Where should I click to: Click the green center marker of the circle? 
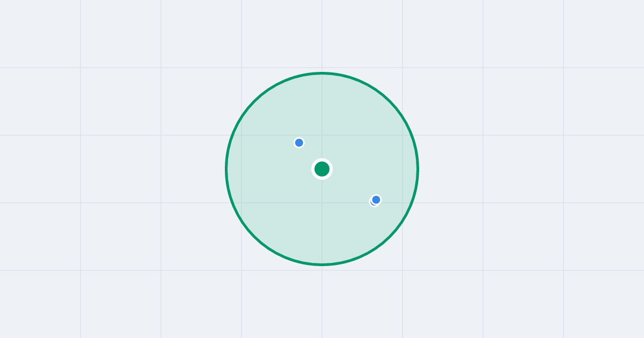point(322,169)
